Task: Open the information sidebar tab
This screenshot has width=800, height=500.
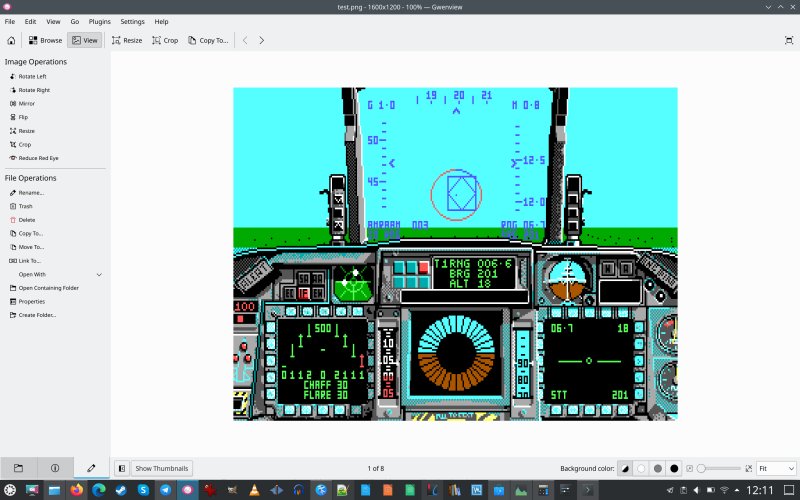Action: 55,467
